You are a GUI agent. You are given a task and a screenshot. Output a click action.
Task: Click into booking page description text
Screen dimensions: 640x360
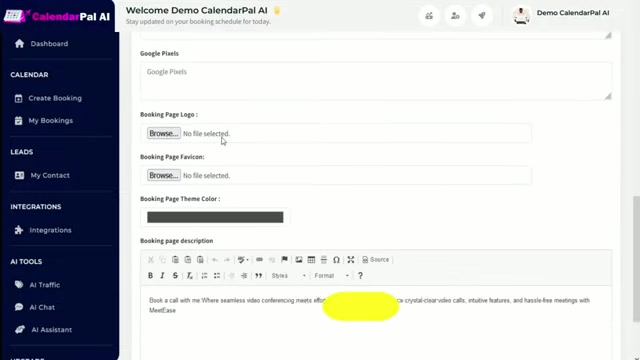coord(376,322)
